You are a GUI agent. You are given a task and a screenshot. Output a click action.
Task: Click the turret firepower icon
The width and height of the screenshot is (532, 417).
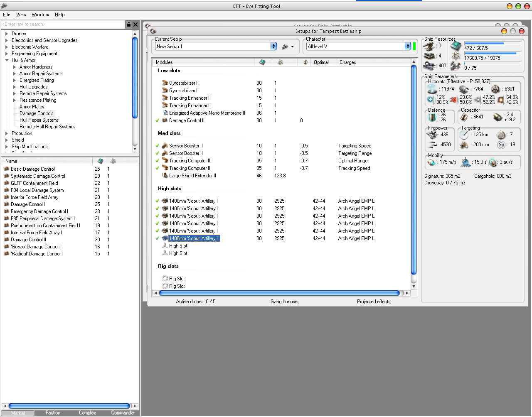tap(433, 135)
